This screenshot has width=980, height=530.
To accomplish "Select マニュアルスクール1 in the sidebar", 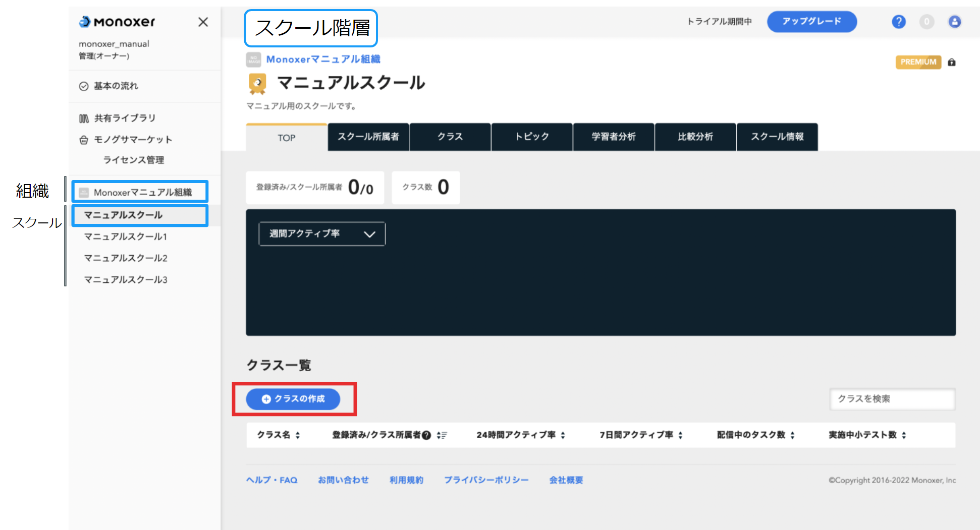I will click(x=125, y=237).
